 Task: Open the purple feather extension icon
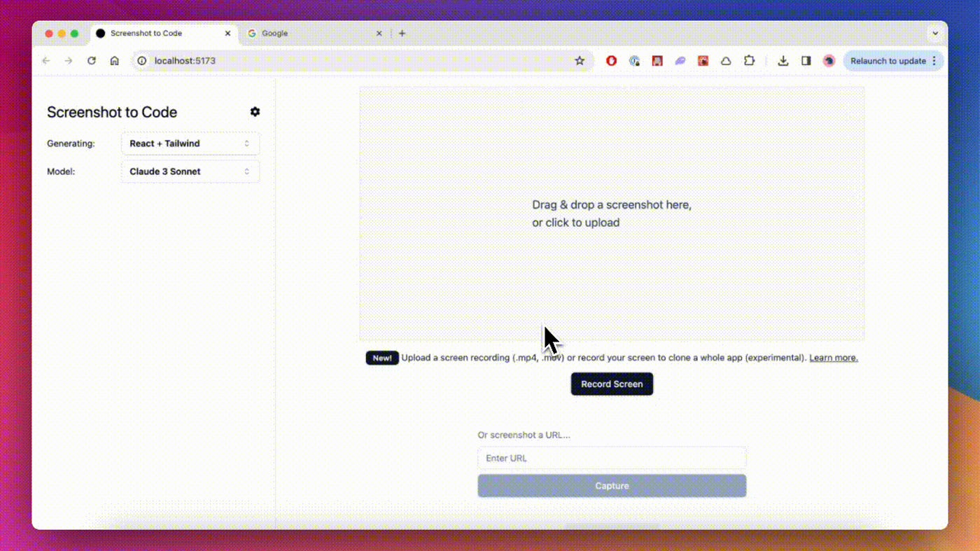tap(680, 61)
